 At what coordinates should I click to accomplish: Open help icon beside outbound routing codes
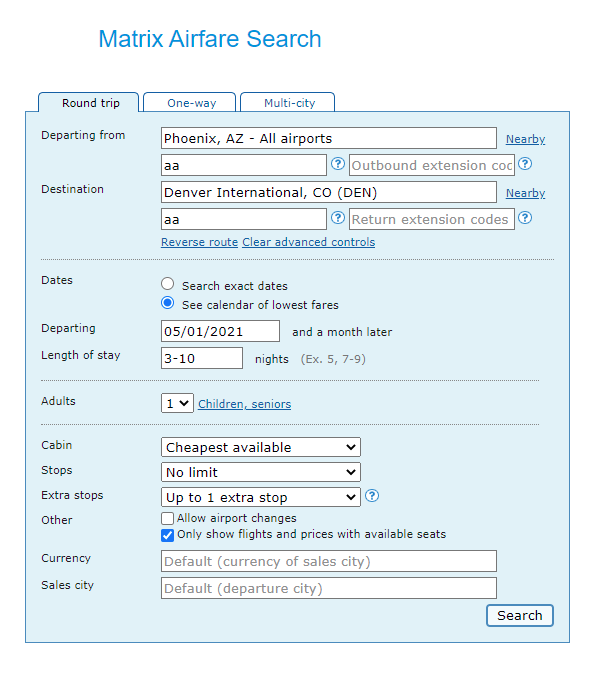(337, 164)
